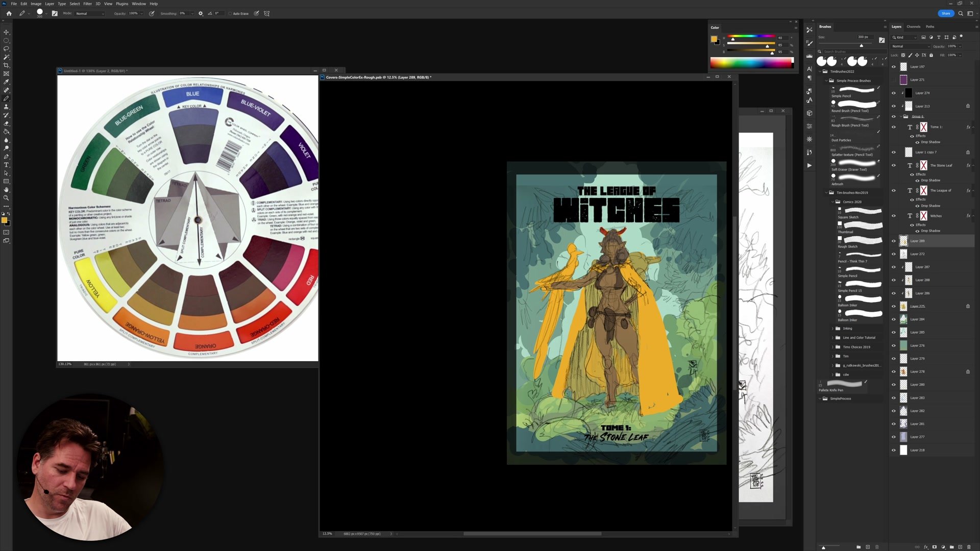Click the Share button
This screenshot has height=551, width=980.
click(945, 14)
